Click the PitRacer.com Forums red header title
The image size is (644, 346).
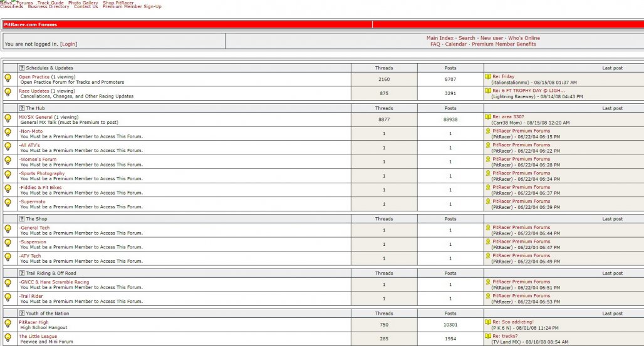(31, 24)
